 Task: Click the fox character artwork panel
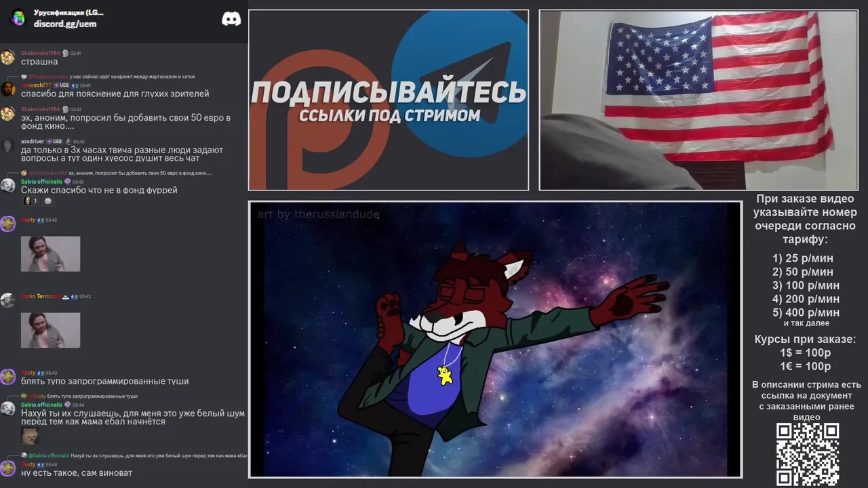[495, 339]
